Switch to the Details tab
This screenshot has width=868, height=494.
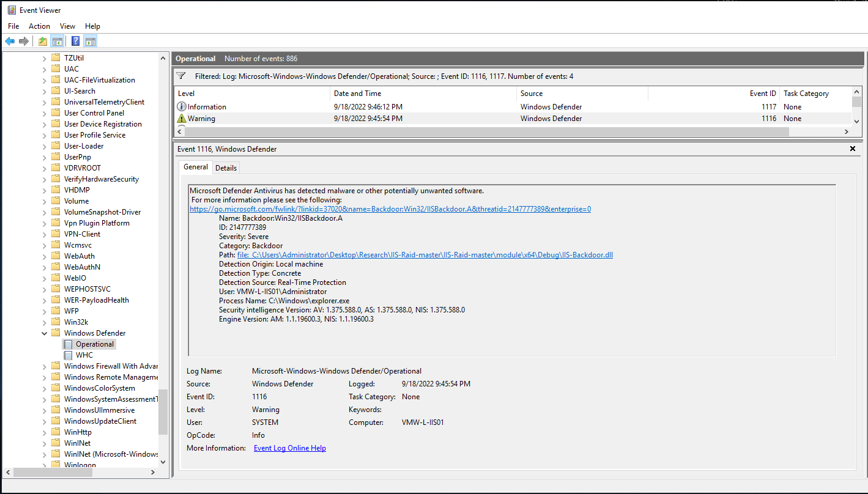(x=226, y=168)
